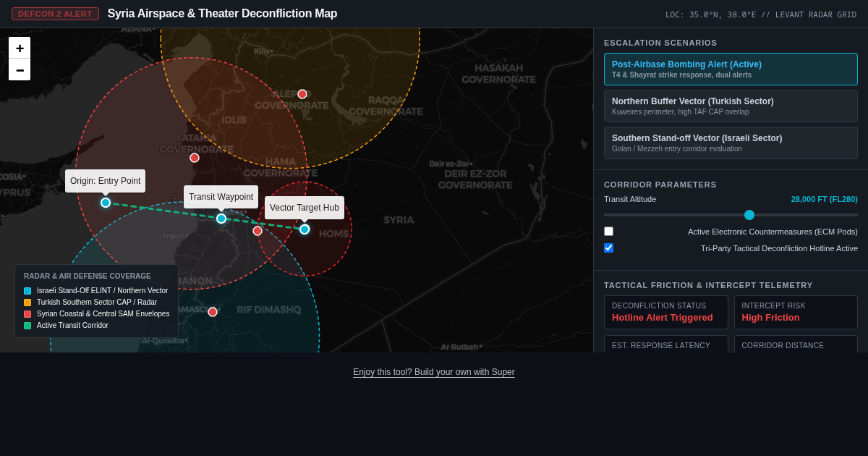The image size is (868, 456).
Task: Click the Origin: Entry Point tooltip label
Action: [106, 181]
